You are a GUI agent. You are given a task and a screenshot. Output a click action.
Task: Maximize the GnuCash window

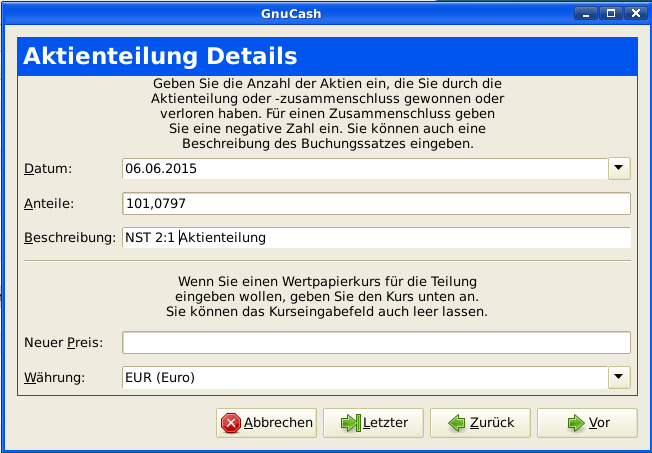pyautogui.click(x=612, y=12)
